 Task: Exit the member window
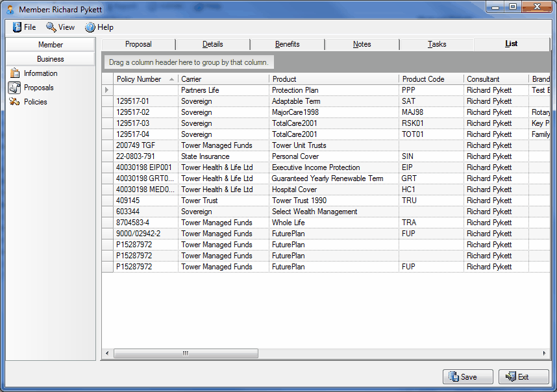(524, 376)
